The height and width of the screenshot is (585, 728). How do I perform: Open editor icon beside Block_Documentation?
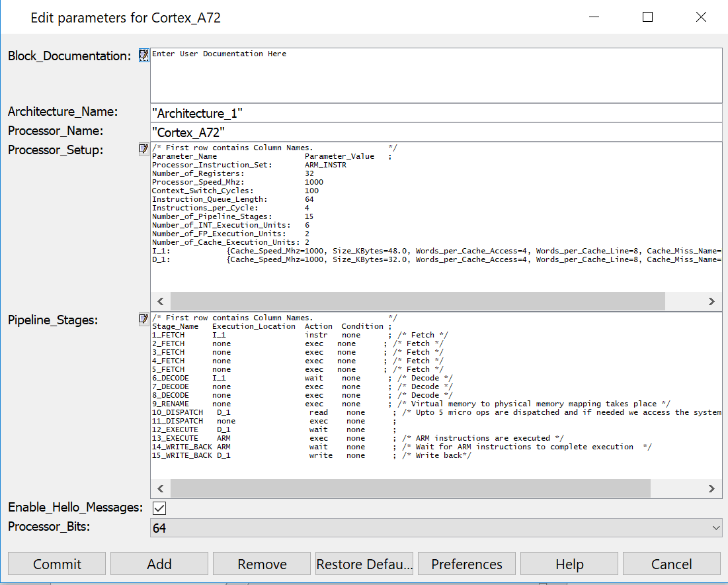click(x=143, y=56)
